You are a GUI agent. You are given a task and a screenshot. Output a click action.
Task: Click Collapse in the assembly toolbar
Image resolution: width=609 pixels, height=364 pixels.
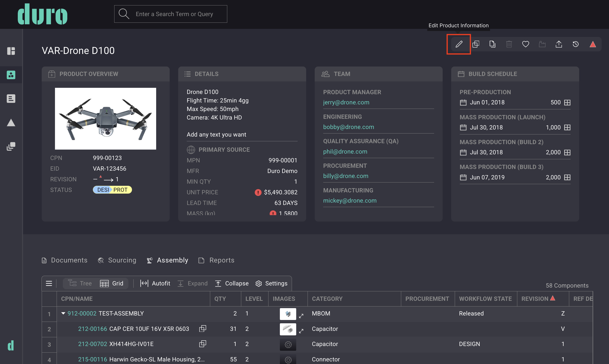pyautogui.click(x=232, y=284)
